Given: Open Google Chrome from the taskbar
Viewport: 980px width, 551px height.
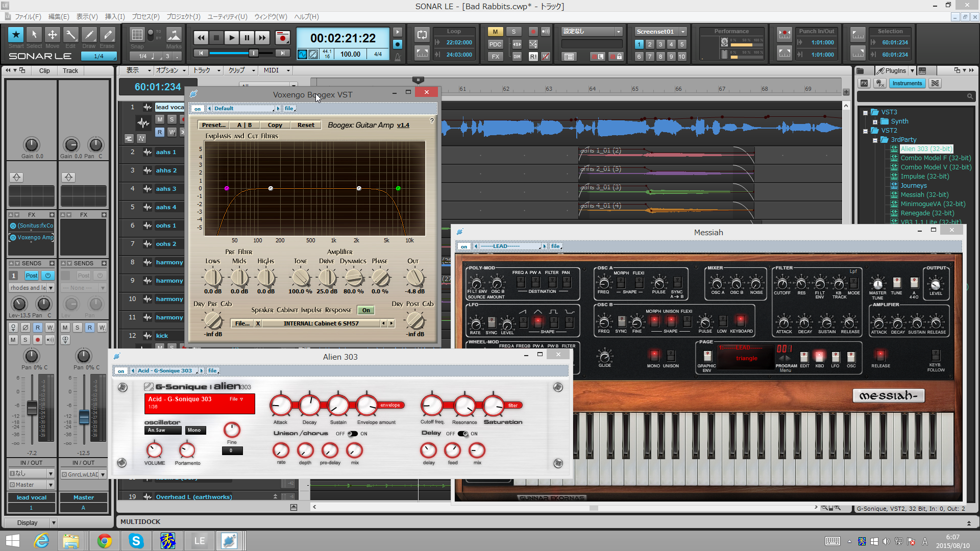Looking at the screenshot, I should (x=105, y=541).
